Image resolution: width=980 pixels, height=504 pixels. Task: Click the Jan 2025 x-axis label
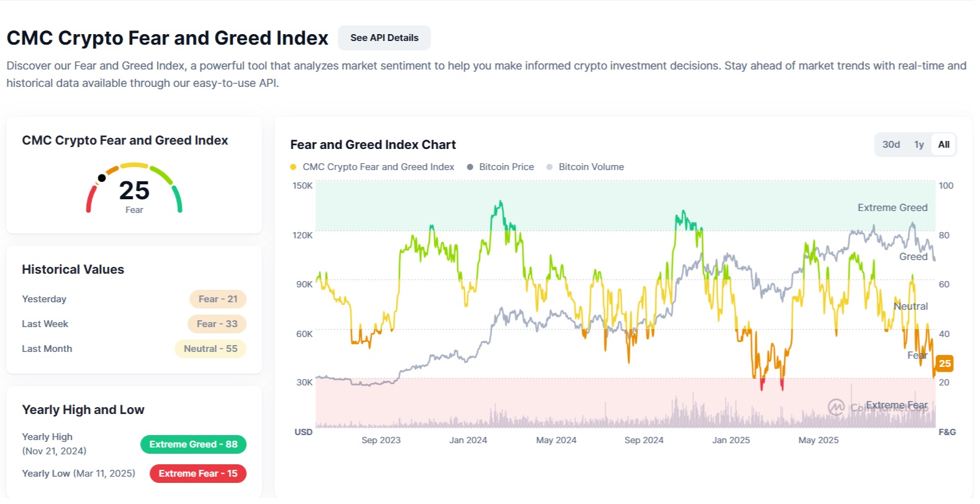pyautogui.click(x=731, y=440)
